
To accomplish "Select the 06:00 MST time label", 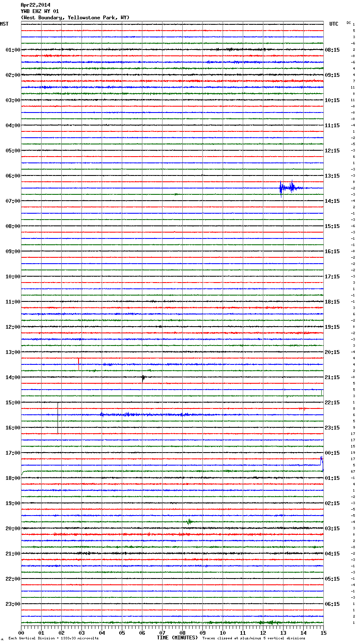I will (13, 176).
